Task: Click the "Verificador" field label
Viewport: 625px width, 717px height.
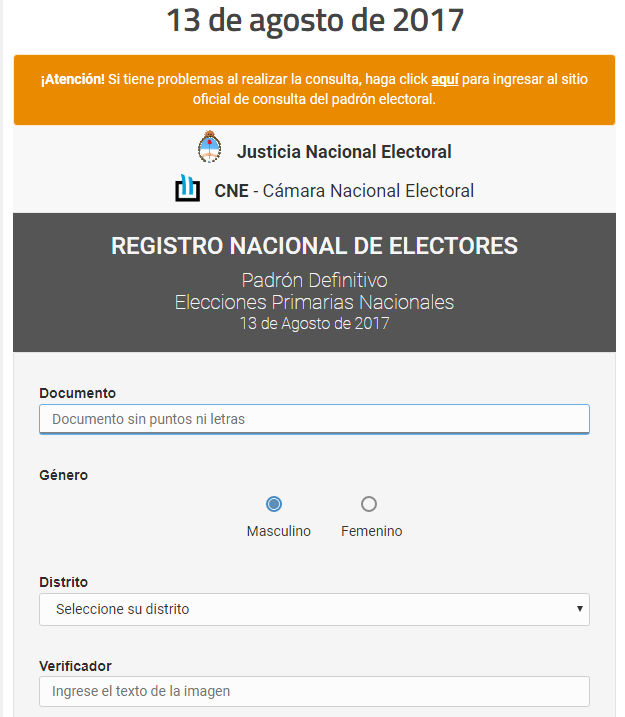Action: (75, 666)
